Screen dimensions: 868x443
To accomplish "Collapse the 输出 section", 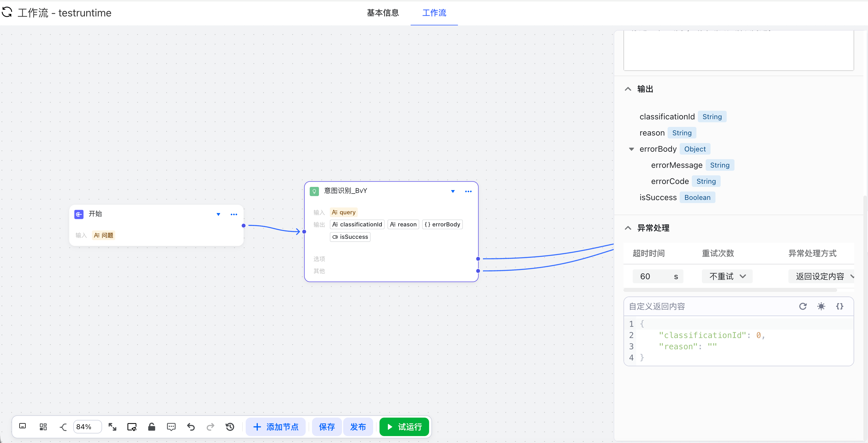I will click(x=628, y=89).
